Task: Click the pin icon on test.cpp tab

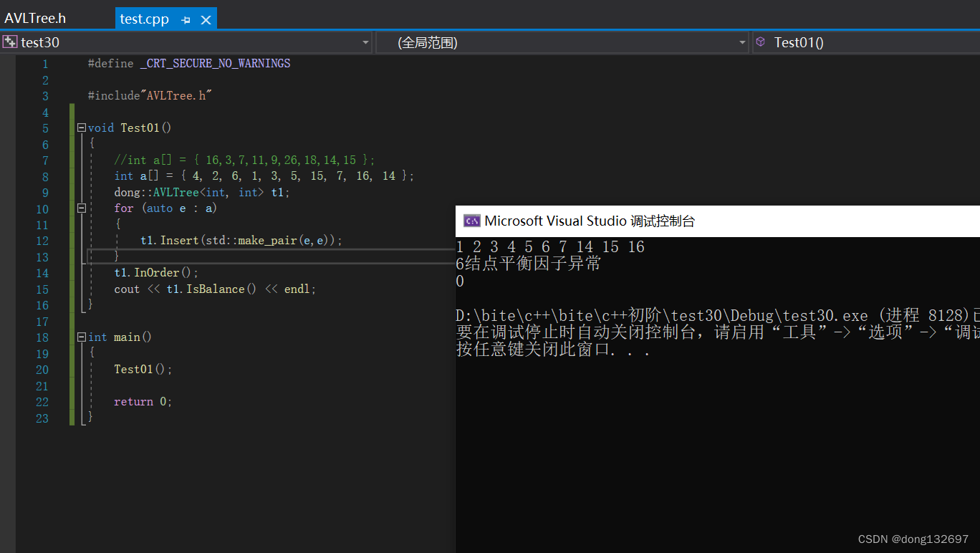Action: tap(186, 20)
